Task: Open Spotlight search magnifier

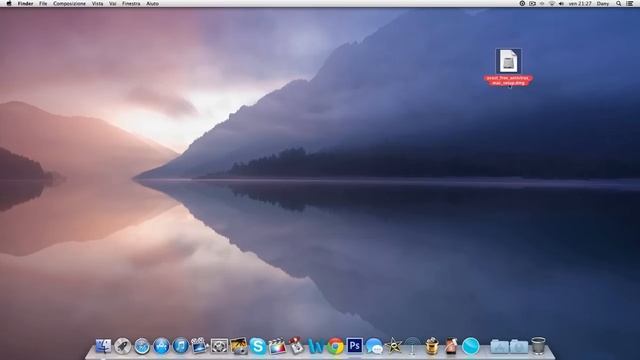Action: tap(619, 3)
